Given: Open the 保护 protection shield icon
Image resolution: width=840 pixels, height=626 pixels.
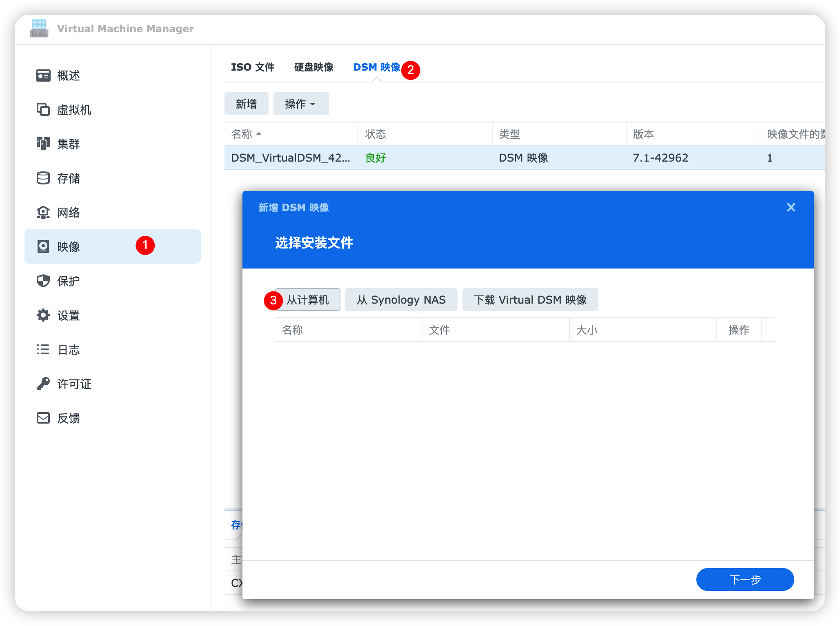Looking at the screenshot, I should pos(43,281).
